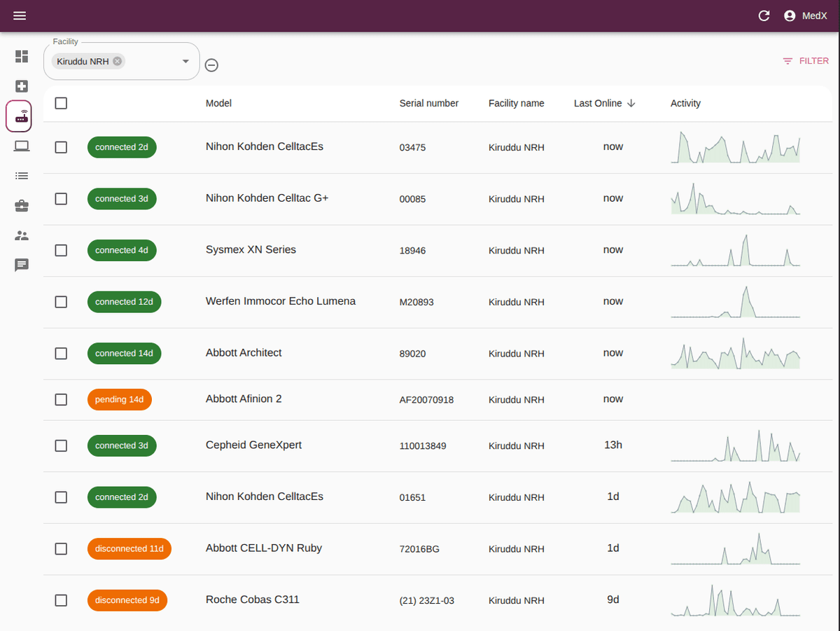Check the row for Roche Cobas C311
840x631 pixels.
point(61,600)
